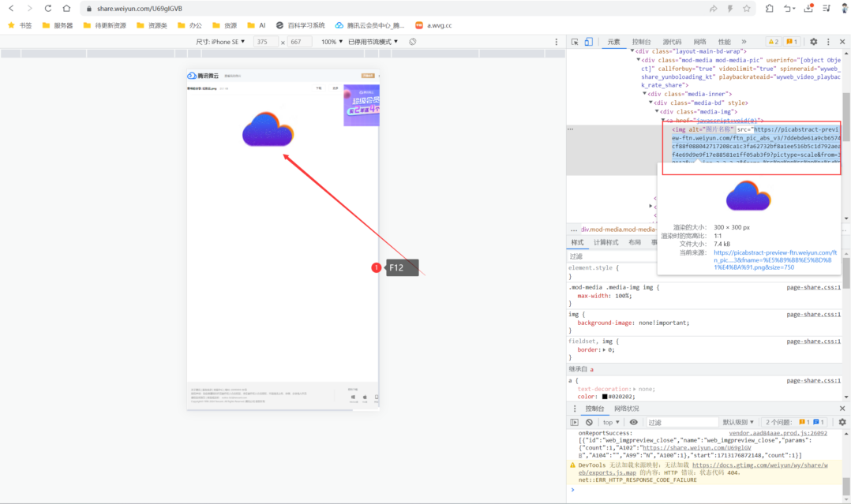Select the 布局 Layout tab

point(635,242)
